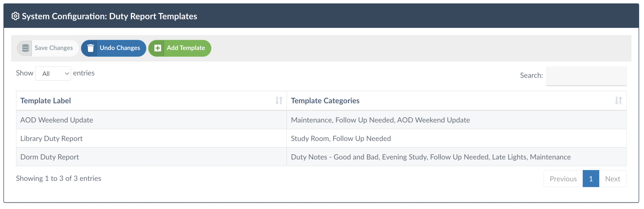Image resolution: width=644 pixels, height=209 pixels.
Task: Go to the Next page
Action: (x=612, y=179)
